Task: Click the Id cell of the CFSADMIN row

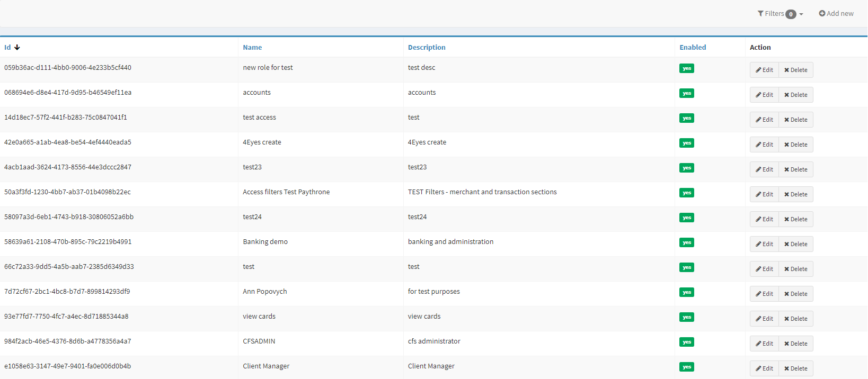Action: click(68, 341)
